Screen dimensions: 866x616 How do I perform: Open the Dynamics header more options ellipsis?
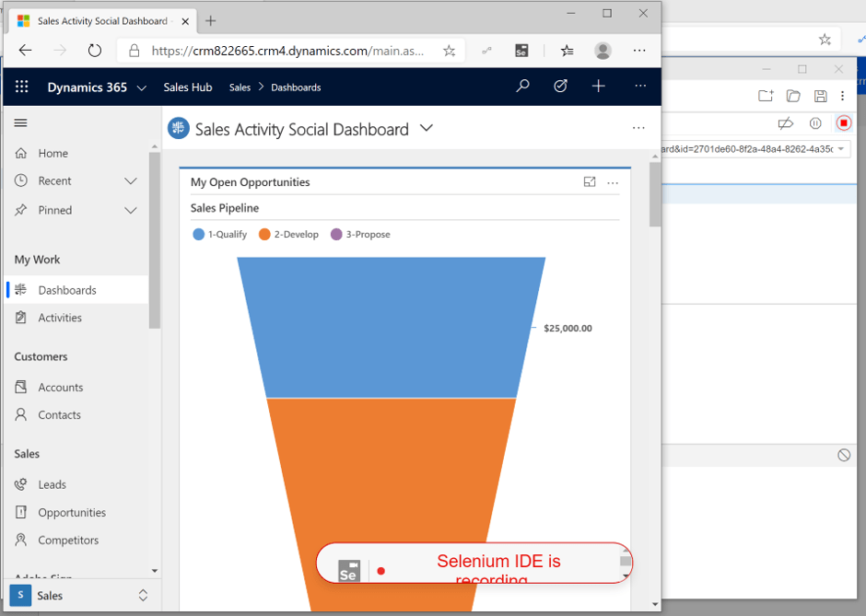point(640,86)
